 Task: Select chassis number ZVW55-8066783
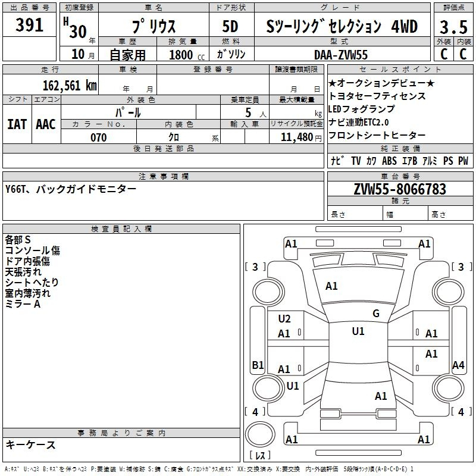(x=400, y=189)
